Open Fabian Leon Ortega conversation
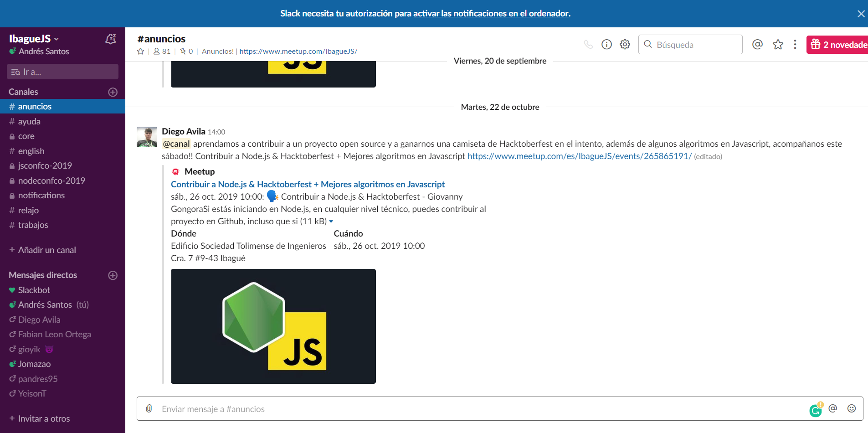868x433 pixels. click(62, 334)
